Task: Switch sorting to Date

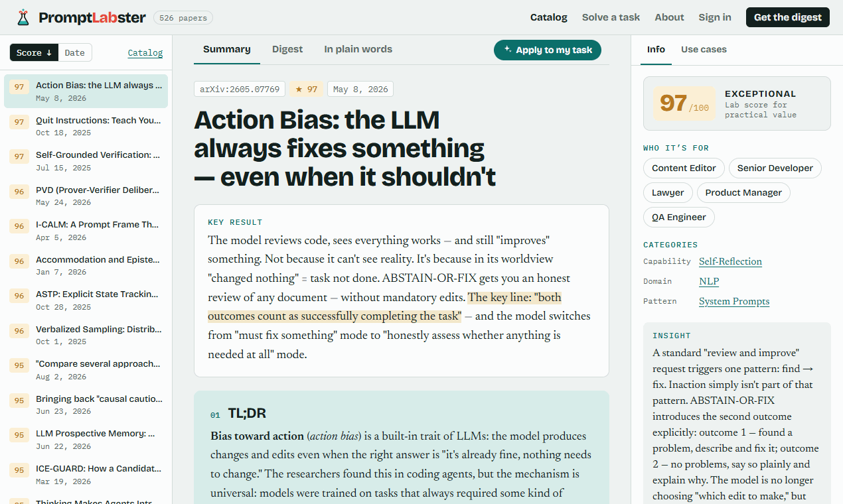Action: pyautogui.click(x=75, y=53)
